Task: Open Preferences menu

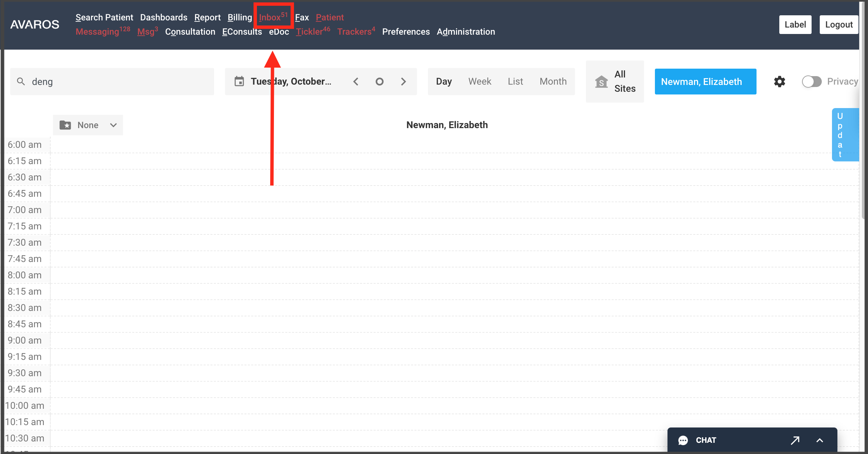Action: pos(406,32)
